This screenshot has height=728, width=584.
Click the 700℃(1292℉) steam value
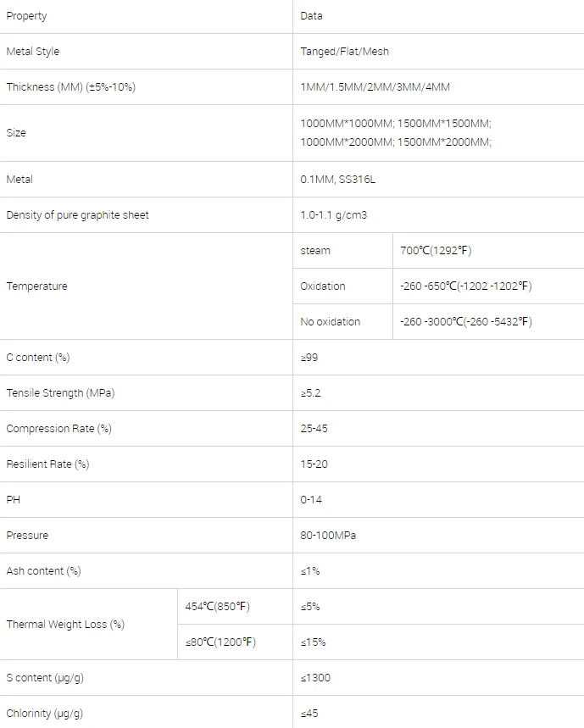click(436, 251)
